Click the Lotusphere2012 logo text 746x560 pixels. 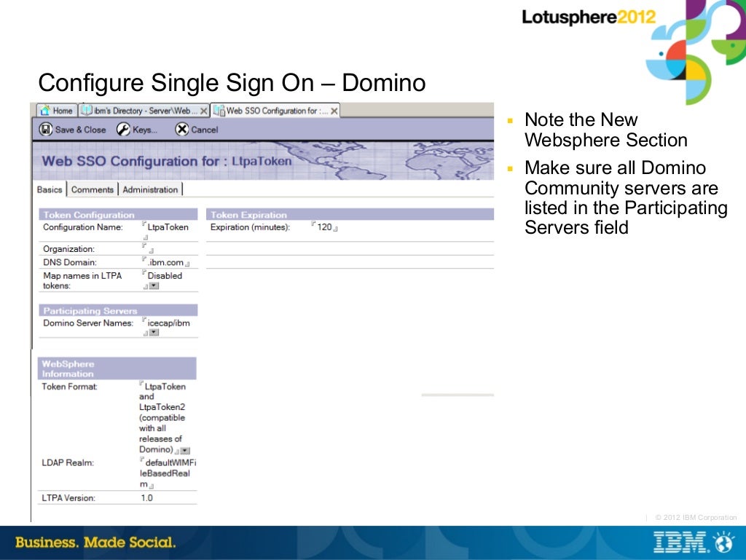click(589, 17)
